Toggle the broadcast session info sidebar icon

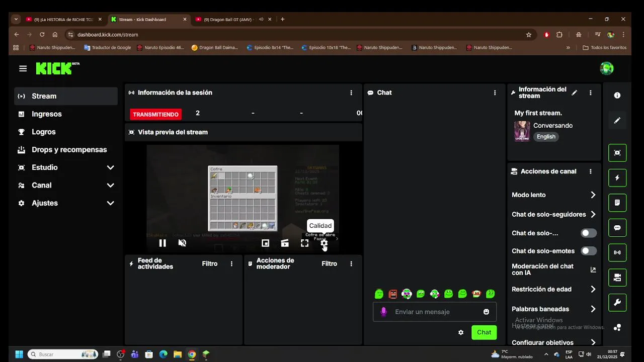pos(617,252)
